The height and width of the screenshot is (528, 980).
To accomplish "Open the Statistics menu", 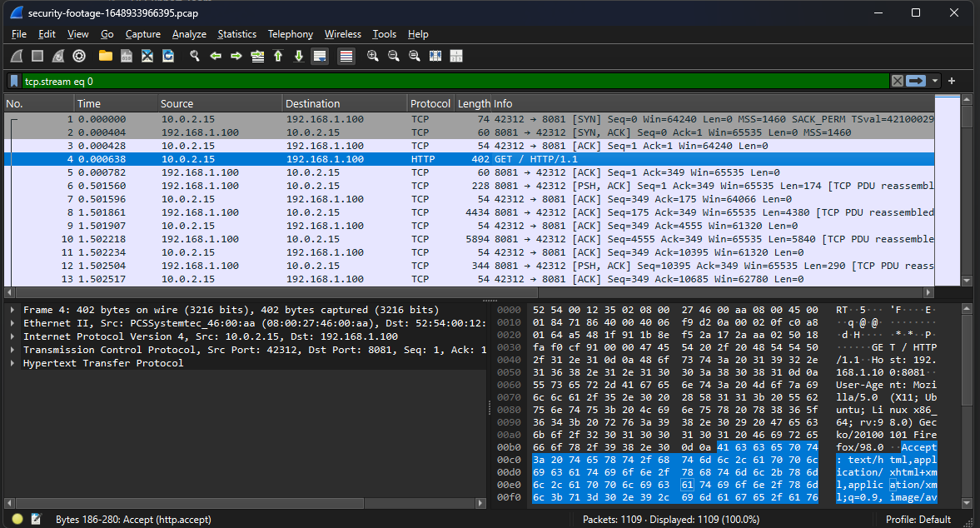I will coord(236,34).
